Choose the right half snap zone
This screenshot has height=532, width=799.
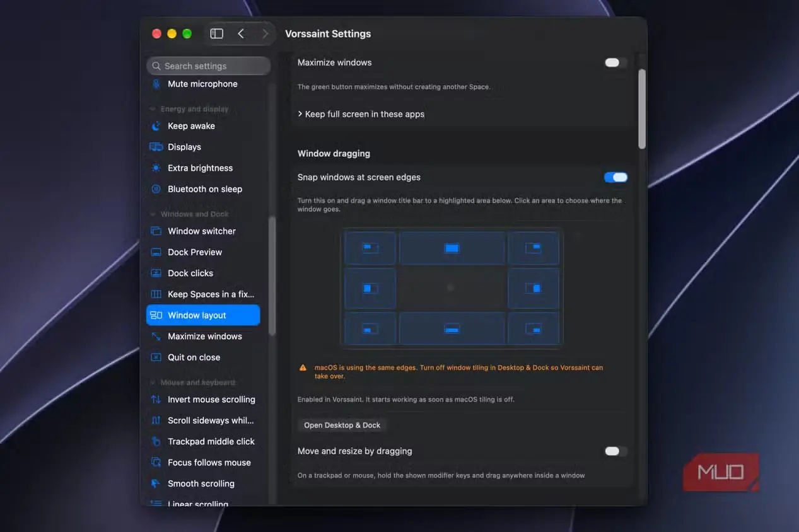(534, 288)
